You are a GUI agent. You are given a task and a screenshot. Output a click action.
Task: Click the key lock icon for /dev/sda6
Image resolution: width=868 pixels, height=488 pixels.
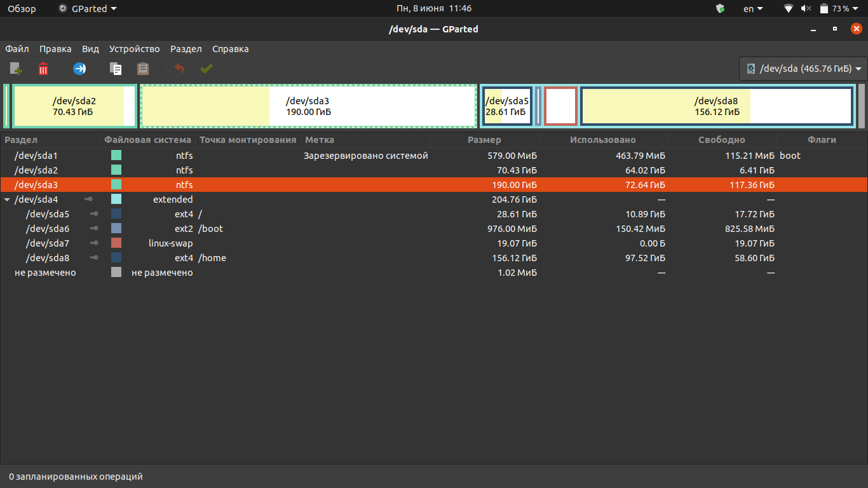pos(94,229)
